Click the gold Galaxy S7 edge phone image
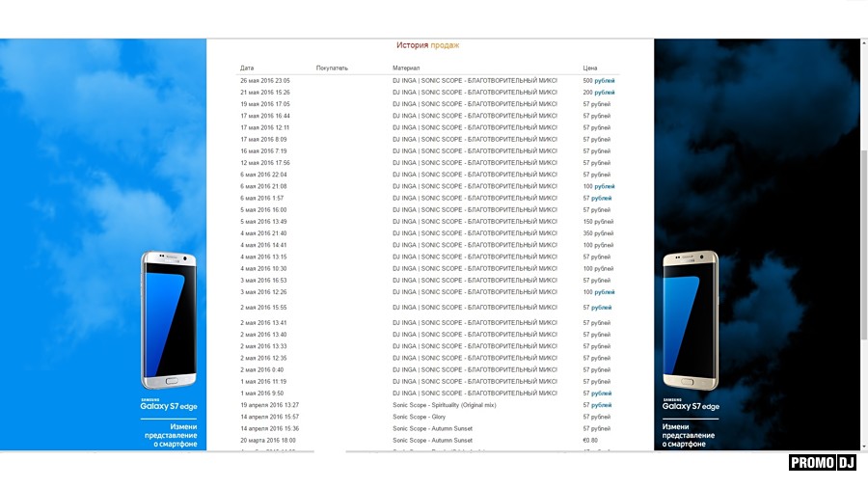868x488 pixels. [690, 318]
